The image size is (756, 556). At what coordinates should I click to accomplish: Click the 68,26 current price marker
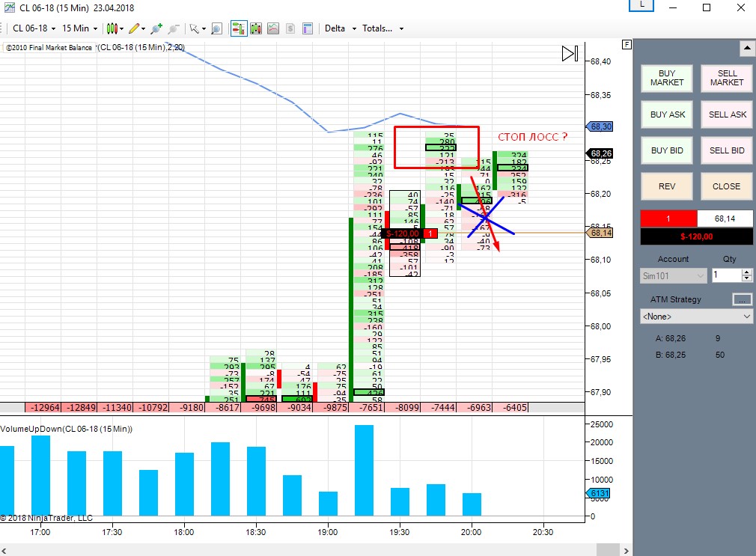point(600,153)
